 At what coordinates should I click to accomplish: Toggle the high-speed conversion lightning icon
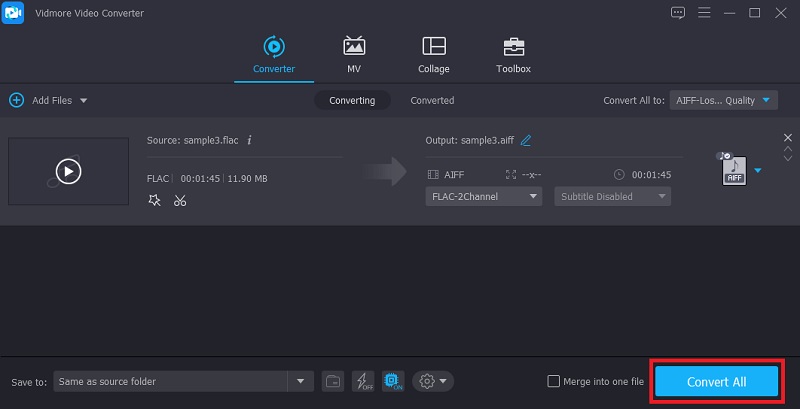(x=362, y=381)
